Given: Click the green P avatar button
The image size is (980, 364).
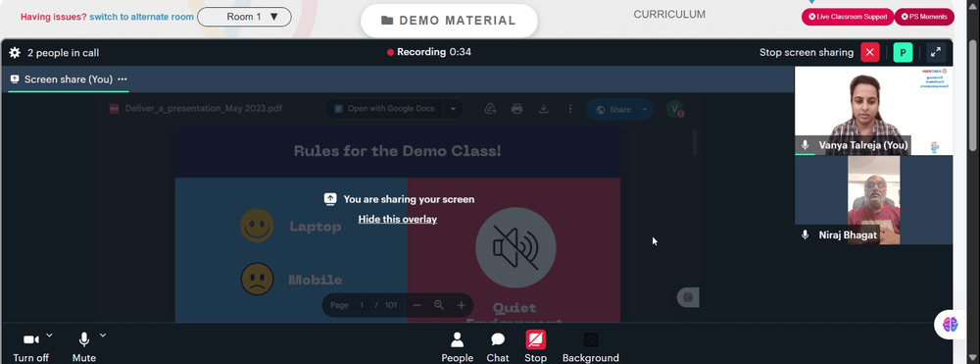Looking at the screenshot, I should tap(903, 53).
